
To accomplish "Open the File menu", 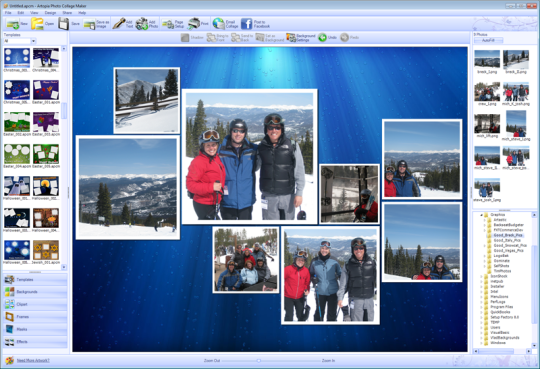I will coord(8,13).
